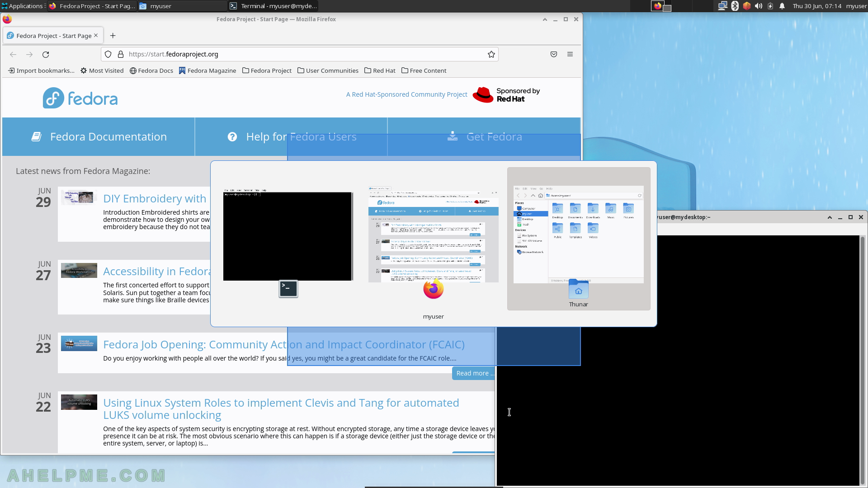Expand the Fedora Project bookmarks folder
The image size is (868, 488).
pyautogui.click(x=267, y=70)
